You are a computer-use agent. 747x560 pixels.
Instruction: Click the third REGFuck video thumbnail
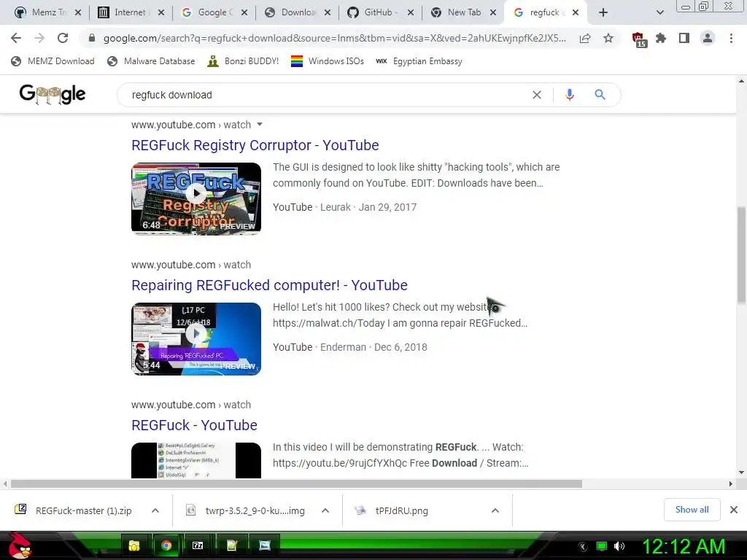196,460
